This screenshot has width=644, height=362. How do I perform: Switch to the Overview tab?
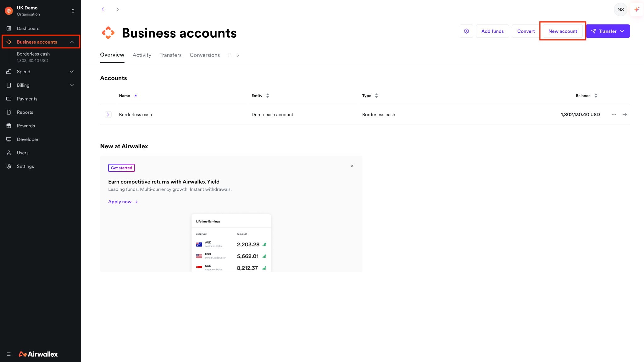112,55
